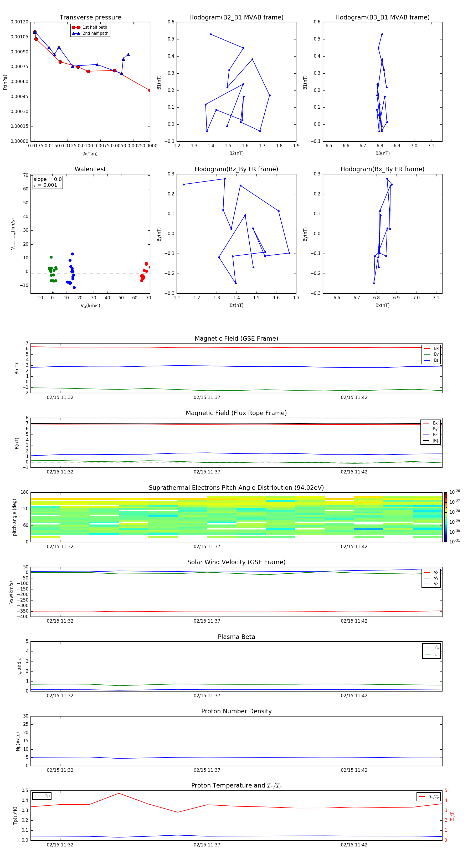Select the "slope = 0.0" annotation
Image resolution: width=473 pixels, height=868 pixels.
click(48, 179)
